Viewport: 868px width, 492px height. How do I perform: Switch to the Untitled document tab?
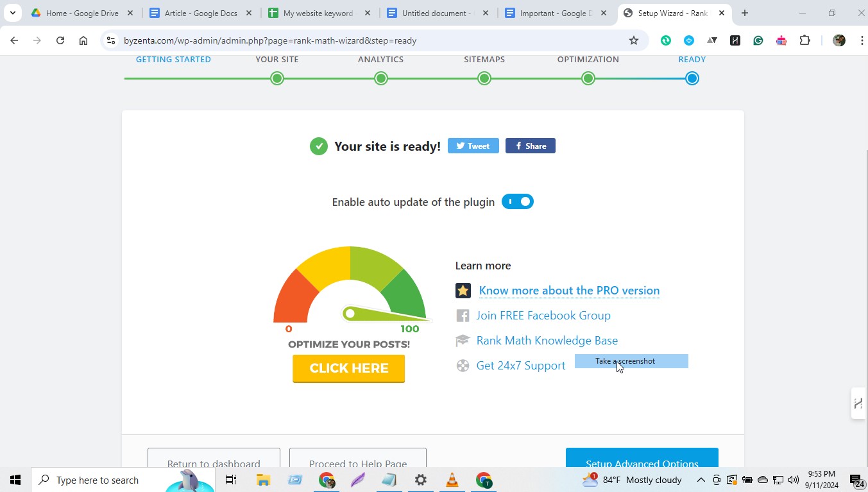pyautogui.click(x=438, y=13)
